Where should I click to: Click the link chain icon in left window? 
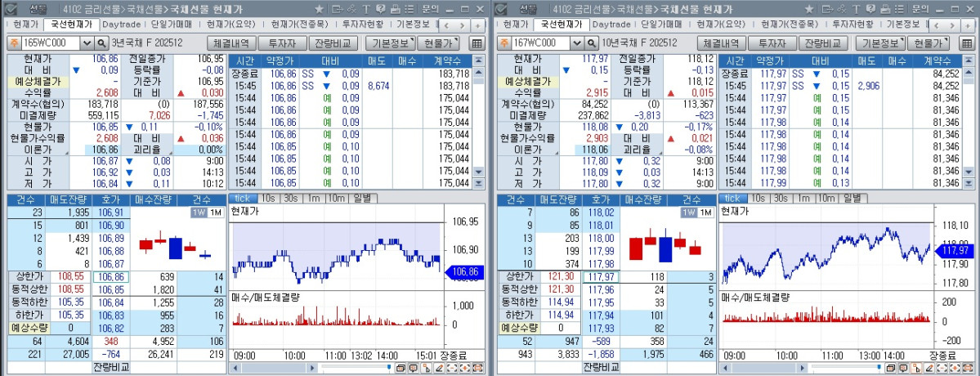[352, 9]
